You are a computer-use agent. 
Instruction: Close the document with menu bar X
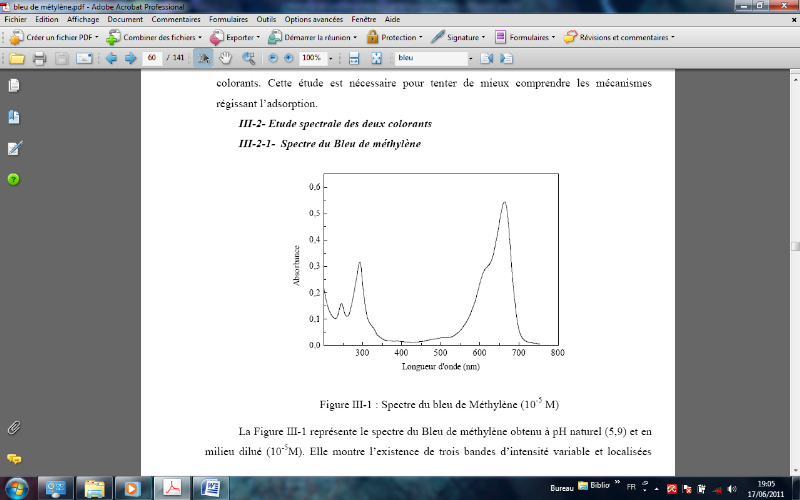click(794, 20)
